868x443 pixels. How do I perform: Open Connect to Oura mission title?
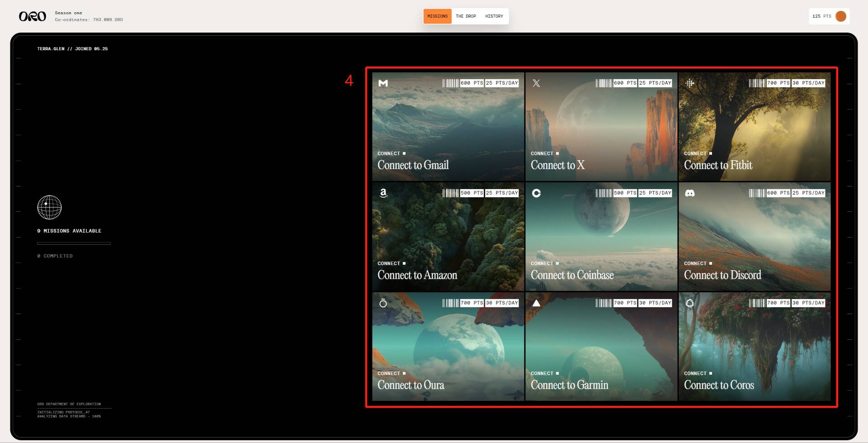coord(410,385)
